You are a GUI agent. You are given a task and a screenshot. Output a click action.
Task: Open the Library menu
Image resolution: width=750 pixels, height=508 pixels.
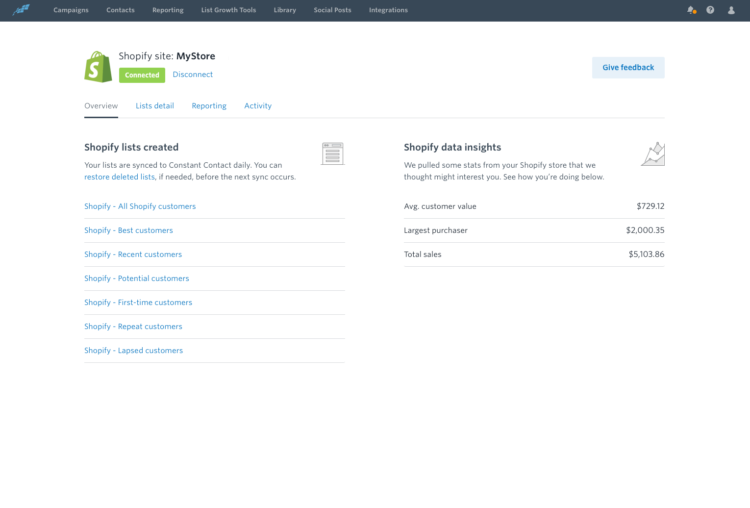coord(285,10)
